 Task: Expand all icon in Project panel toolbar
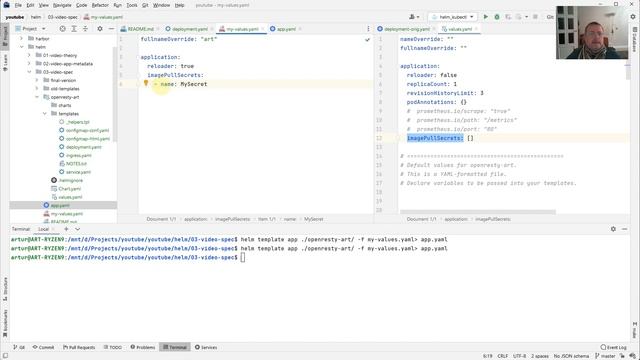[x=74, y=29]
